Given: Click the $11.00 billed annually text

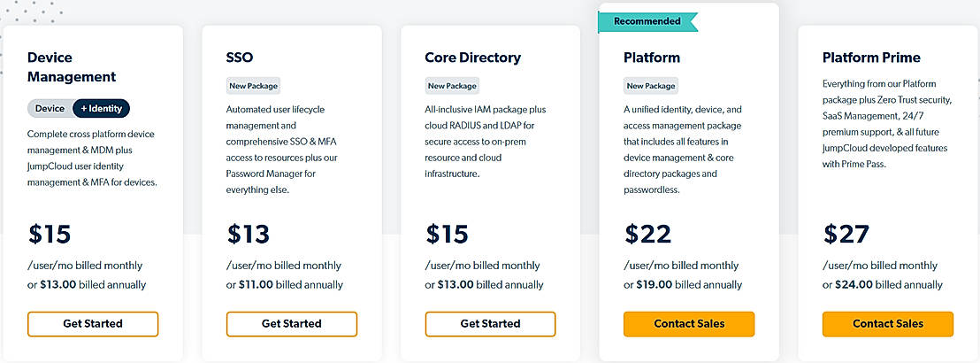Looking at the screenshot, I should point(285,285).
